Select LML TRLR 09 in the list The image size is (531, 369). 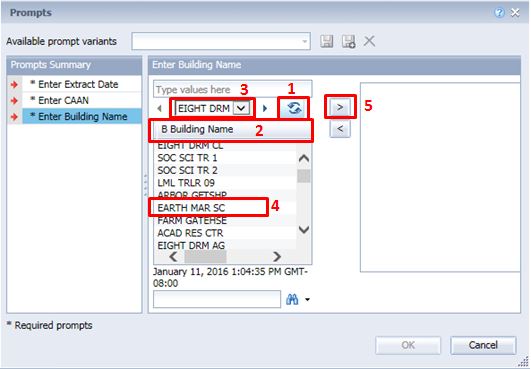[225, 183]
